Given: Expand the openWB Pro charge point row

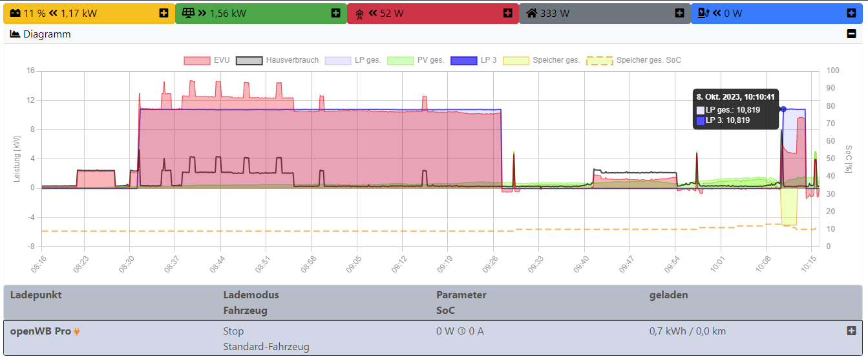Looking at the screenshot, I should click(851, 331).
